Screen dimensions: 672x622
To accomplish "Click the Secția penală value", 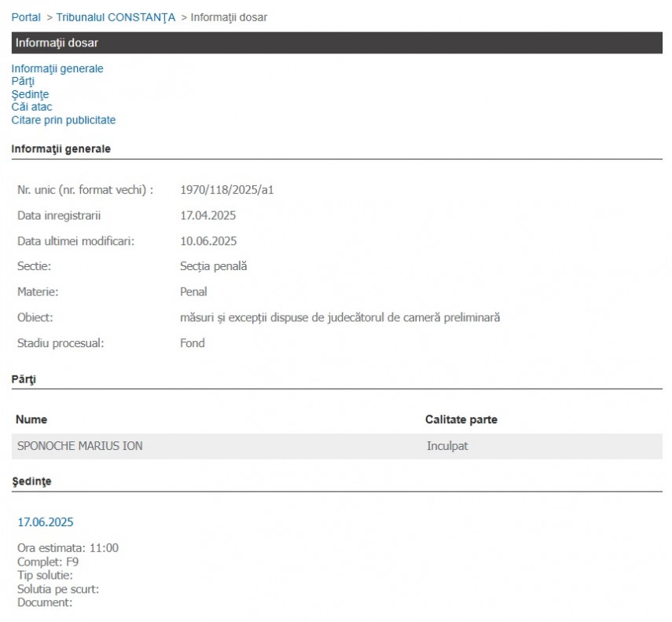I will point(214,266).
